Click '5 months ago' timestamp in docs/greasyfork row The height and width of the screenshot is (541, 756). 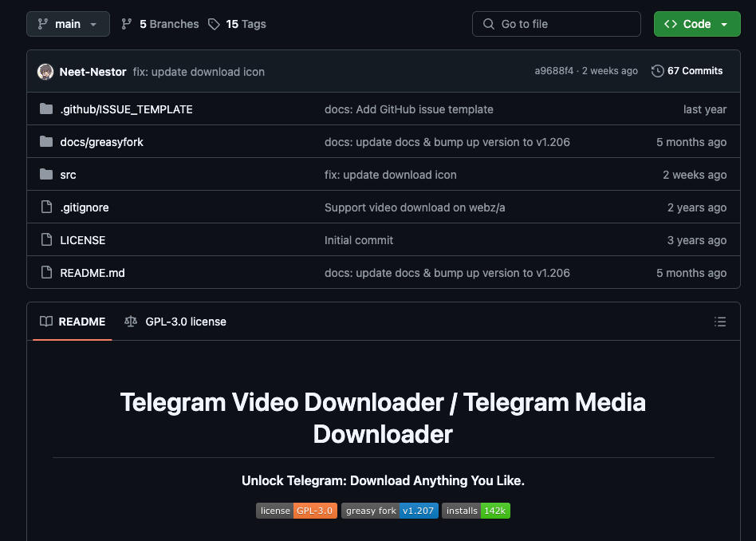(x=691, y=142)
